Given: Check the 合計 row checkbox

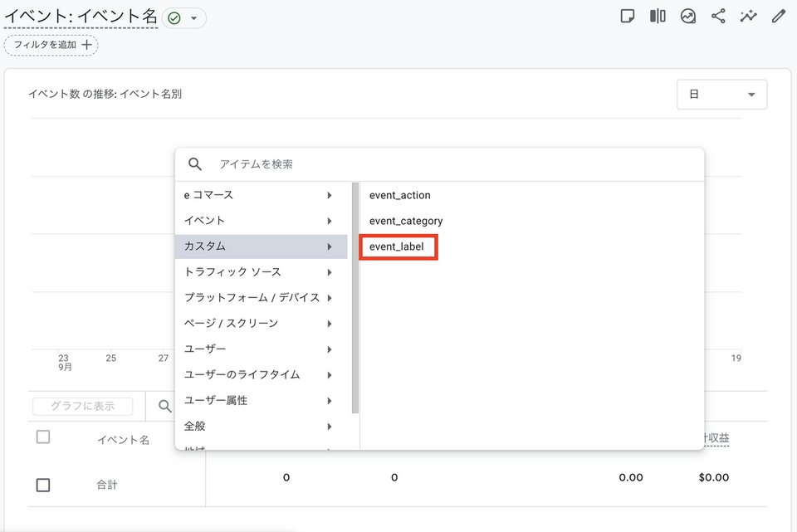Looking at the screenshot, I should click(x=43, y=485).
